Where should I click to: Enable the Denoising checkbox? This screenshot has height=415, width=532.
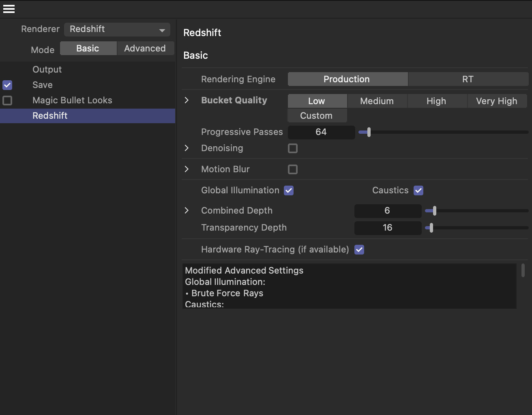[x=293, y=148]
